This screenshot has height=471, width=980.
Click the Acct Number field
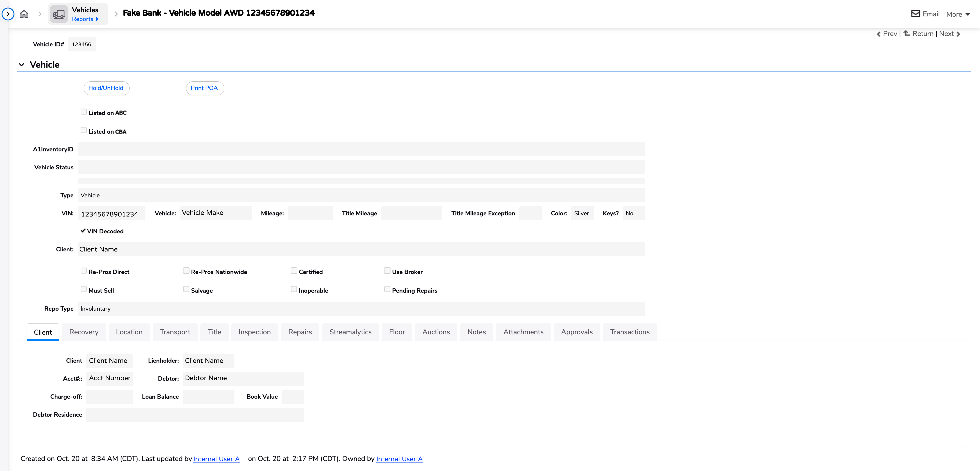pos(109,378)
